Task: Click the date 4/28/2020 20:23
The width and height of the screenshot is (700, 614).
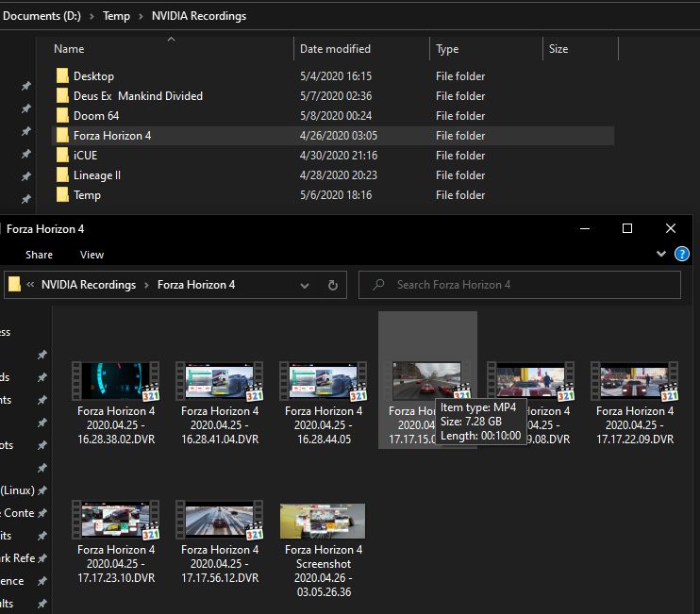Action: point(339,174)
